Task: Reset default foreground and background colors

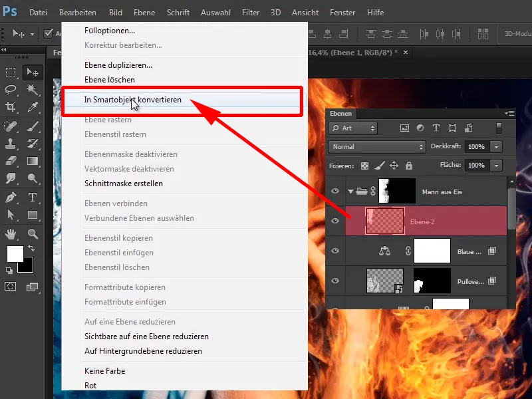Action: [x=9, y=271]
